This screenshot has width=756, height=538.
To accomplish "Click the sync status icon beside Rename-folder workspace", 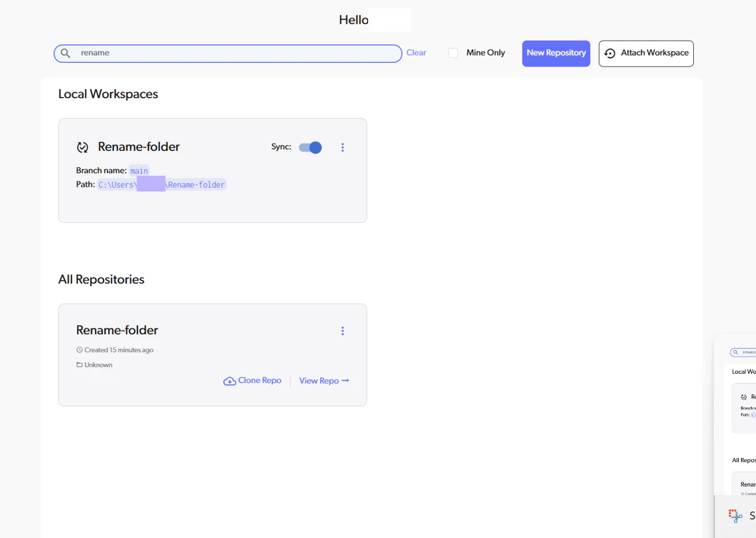I will [82, 147].
